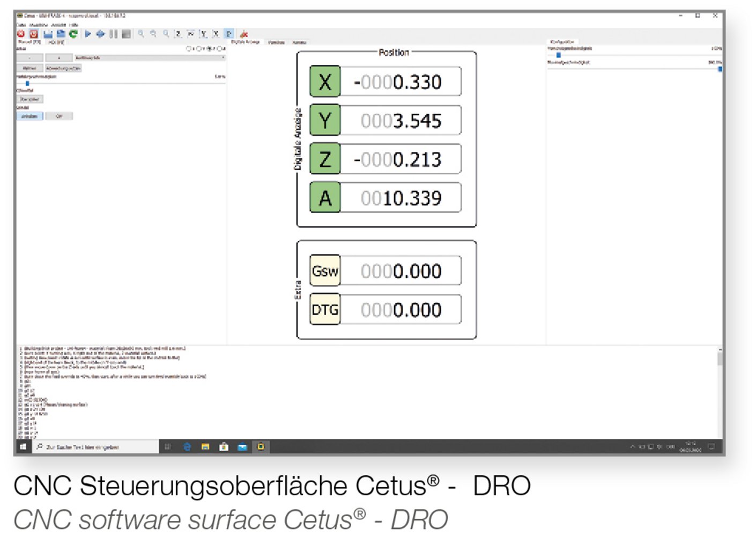This screenshot has width=756, height=544.
Task: Open the Ansicht menu
Action: [58, 25]
